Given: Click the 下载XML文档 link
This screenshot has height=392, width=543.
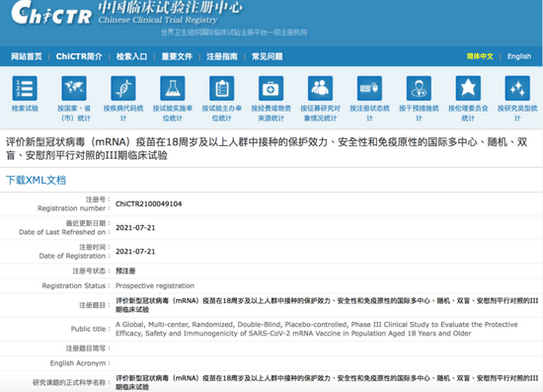Looking at the screenshot, I should tap(36, 180).
